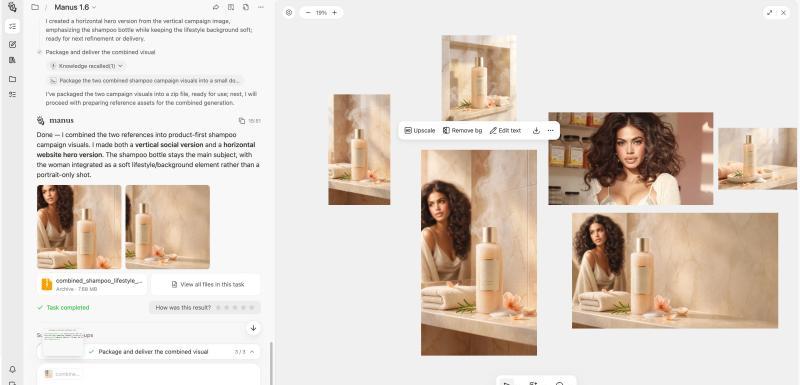Viewport: 800px width, 385px height.
Task: Download the image via the toolbar download icon
Action: coord(536,131)
